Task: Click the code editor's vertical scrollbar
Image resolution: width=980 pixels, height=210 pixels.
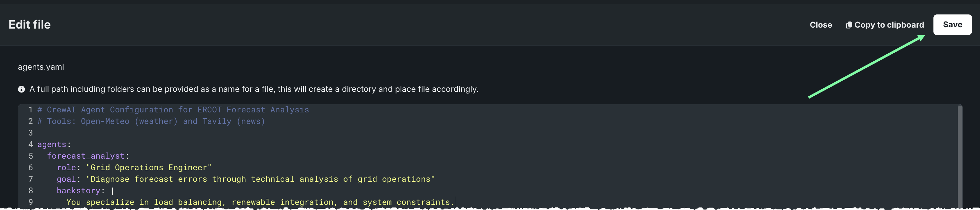Action: click(x=959, y=156)
